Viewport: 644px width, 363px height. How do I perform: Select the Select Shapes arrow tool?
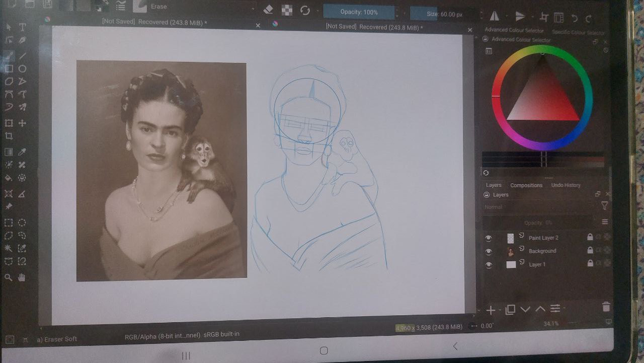(x=9, y=27)
